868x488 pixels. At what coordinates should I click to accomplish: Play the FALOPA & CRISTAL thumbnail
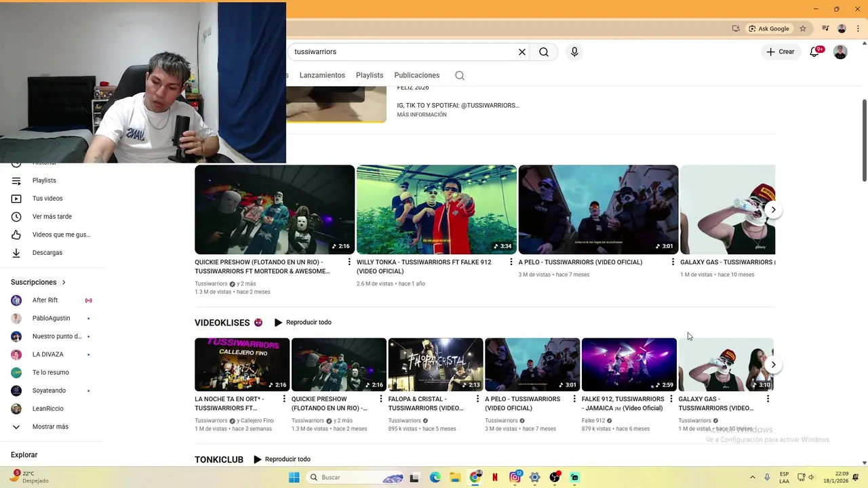[x=435, y=365]
